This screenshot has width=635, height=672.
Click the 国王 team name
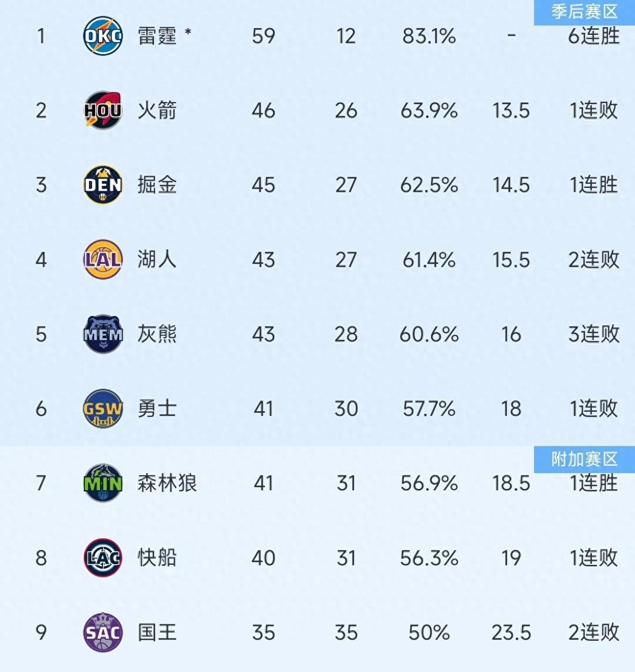157,632
